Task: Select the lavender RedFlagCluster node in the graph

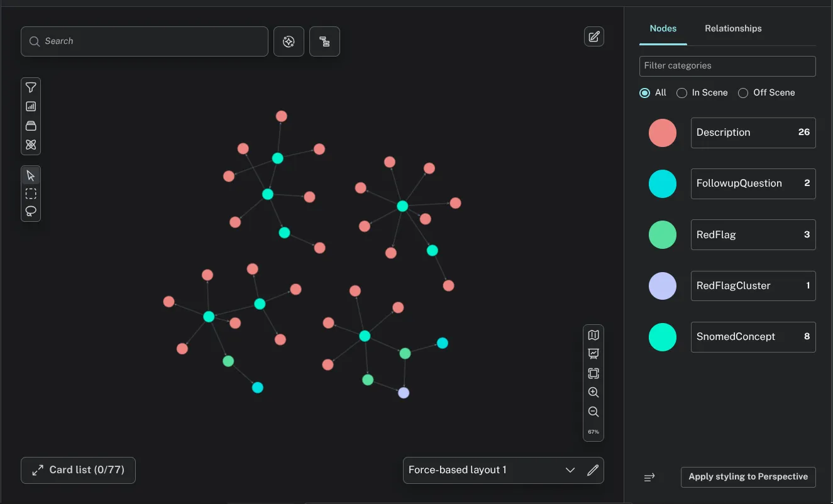Action: pyautogui.click(x=404, y=393)
